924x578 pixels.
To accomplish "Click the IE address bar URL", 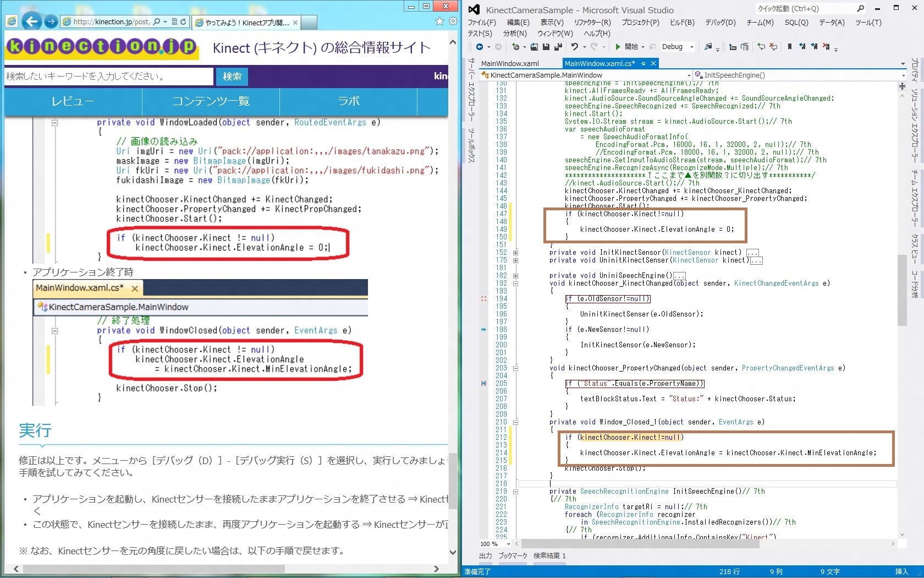I will pyautogui.click(x=112, y=22).
